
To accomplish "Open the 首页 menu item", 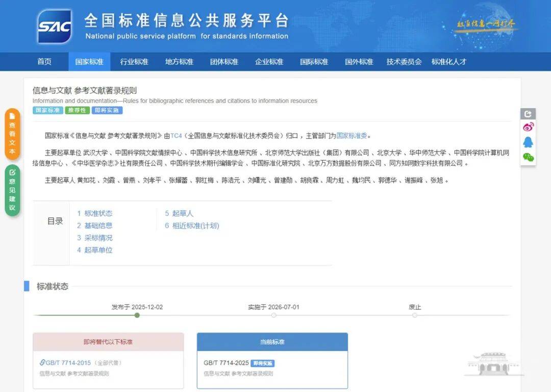I will (x=44, y=62).
